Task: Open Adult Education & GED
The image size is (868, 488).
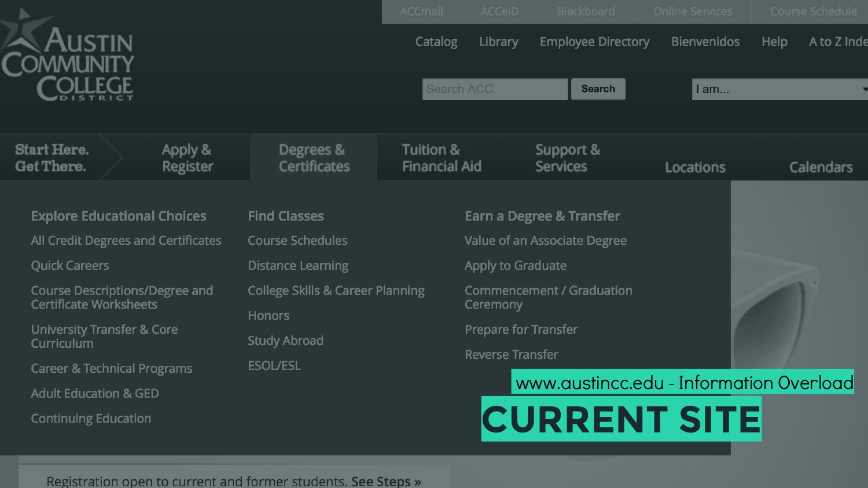Action: click(95, 393)
